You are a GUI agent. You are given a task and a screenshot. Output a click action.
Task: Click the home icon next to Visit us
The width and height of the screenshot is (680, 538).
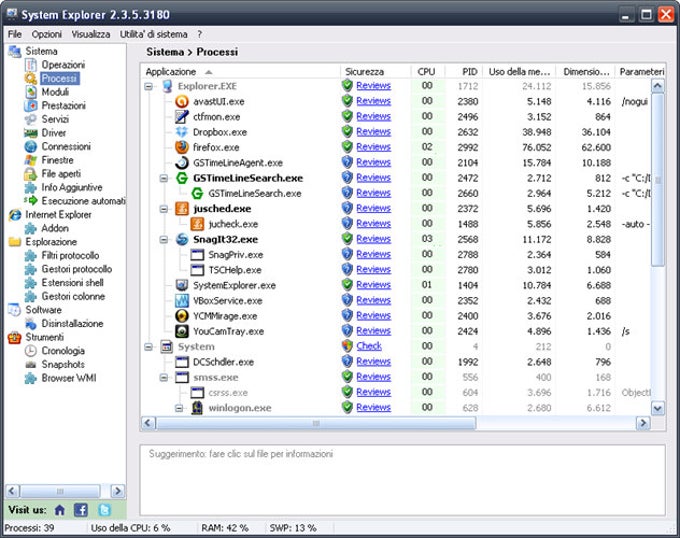(60, 510)
